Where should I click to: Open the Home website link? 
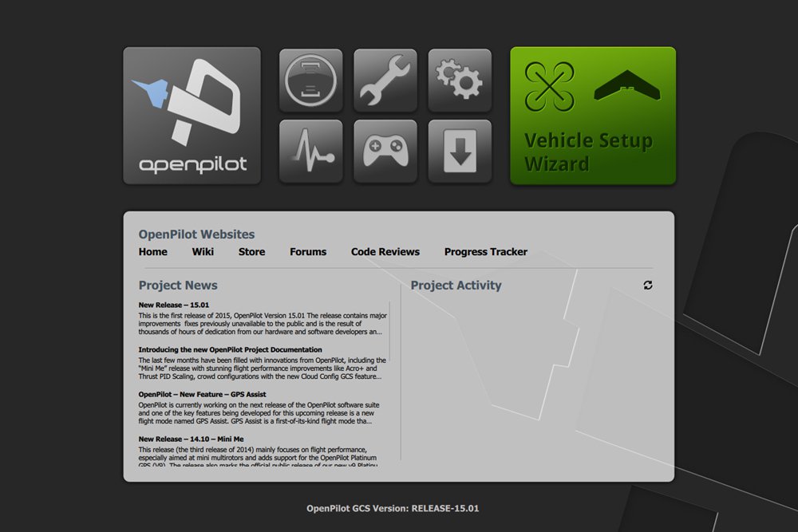[152, 252]
